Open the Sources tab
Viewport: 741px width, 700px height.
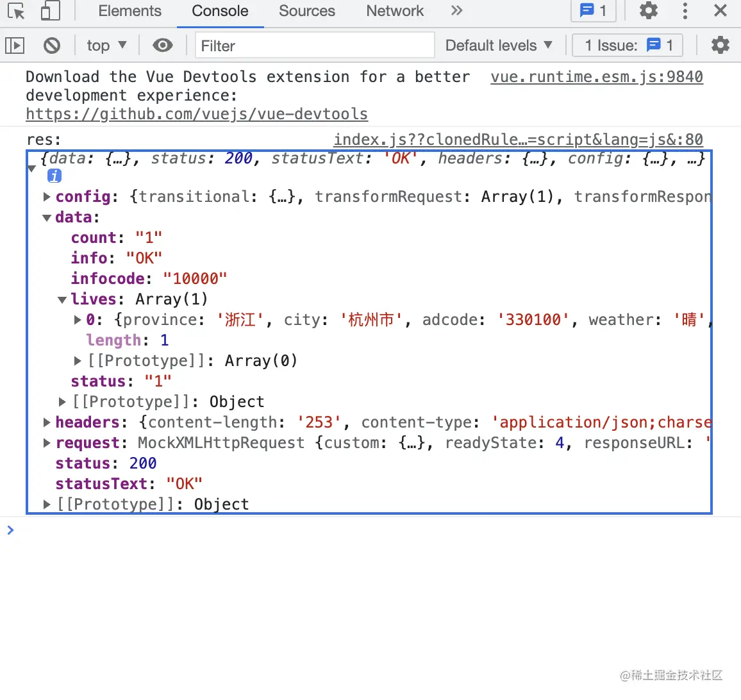click(x=306, y=11)
